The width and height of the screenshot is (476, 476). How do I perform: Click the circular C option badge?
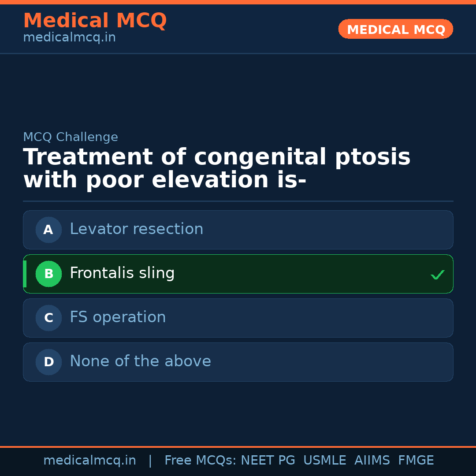click(x=48, y=318)
